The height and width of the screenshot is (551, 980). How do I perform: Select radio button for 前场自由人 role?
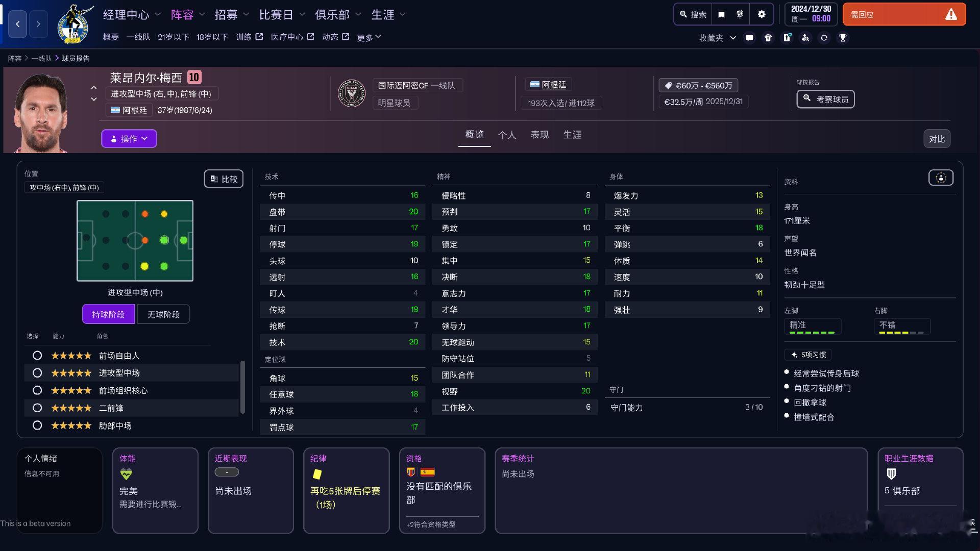tap(37, 356)
